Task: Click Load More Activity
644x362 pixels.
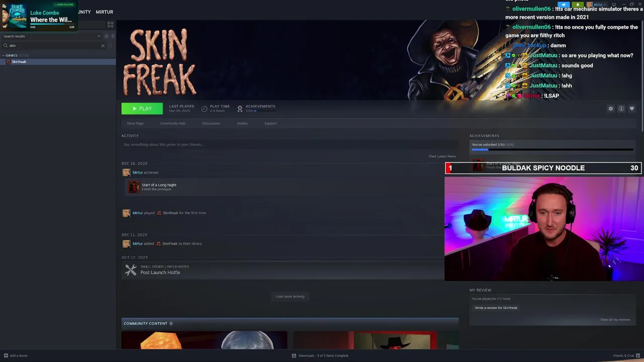Action: point(290,297)
